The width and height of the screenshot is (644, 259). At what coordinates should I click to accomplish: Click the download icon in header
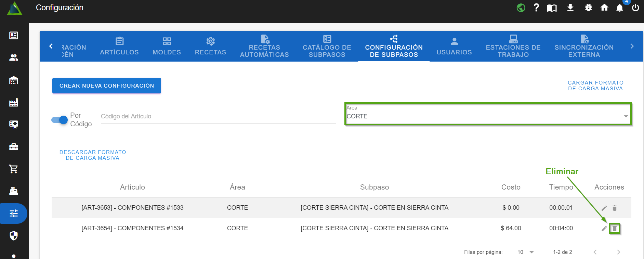pos(570,8)
